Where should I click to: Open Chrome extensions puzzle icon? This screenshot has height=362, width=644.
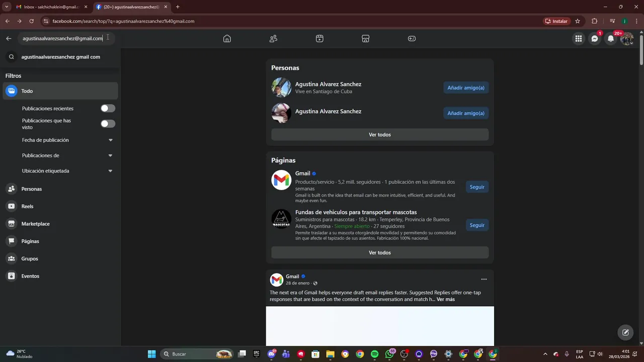pos(595,21)
